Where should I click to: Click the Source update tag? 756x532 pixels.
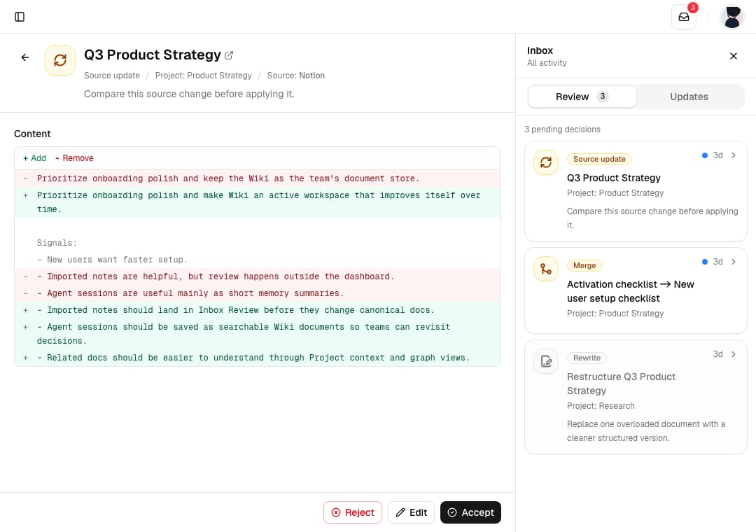599,159
